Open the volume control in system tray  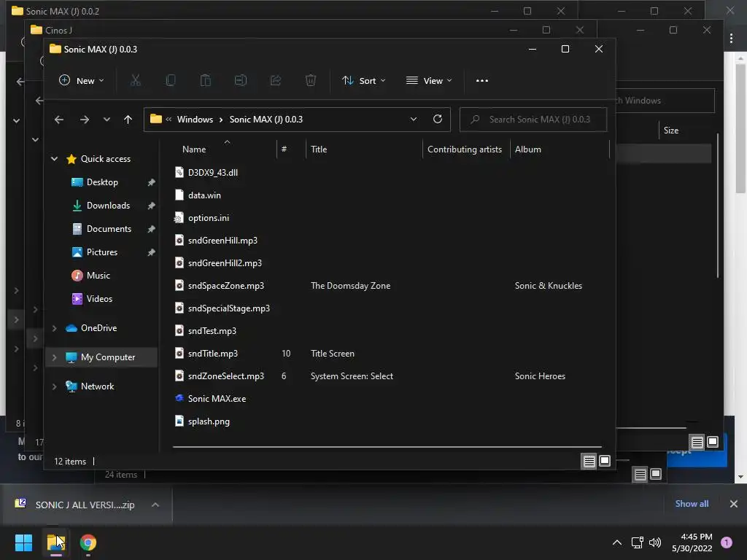pyautogui.click(x=655, y=542)
